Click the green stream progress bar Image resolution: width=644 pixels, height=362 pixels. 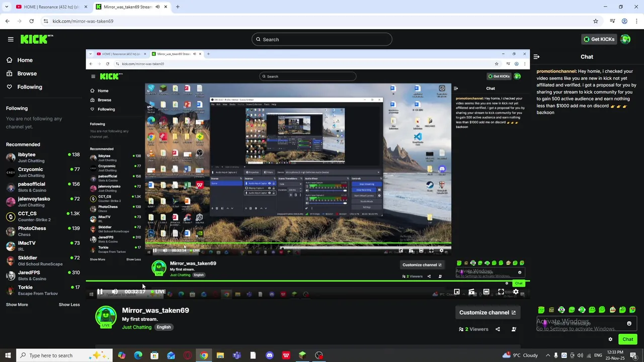tap(307, 281)
